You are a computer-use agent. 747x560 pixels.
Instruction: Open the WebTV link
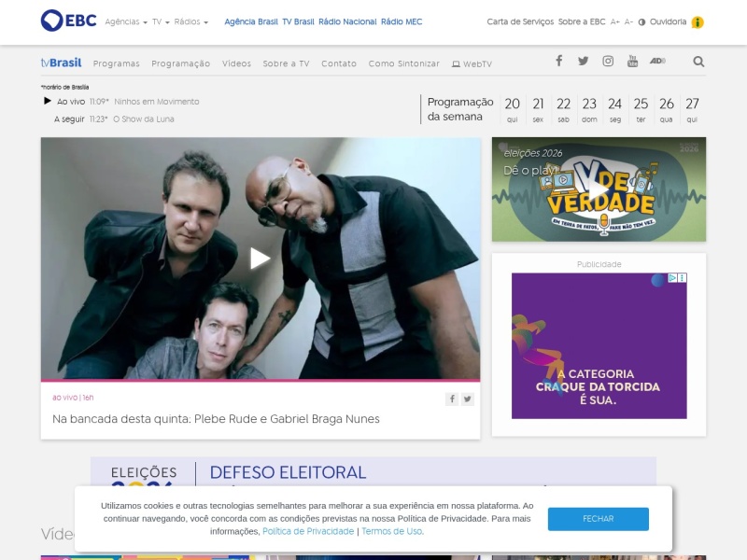point(472,63)
